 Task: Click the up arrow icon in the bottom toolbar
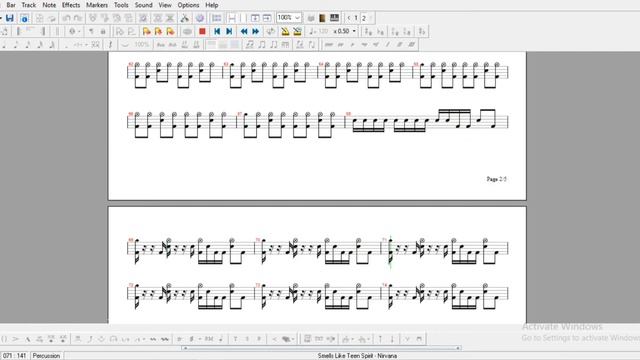pos(380,339)
